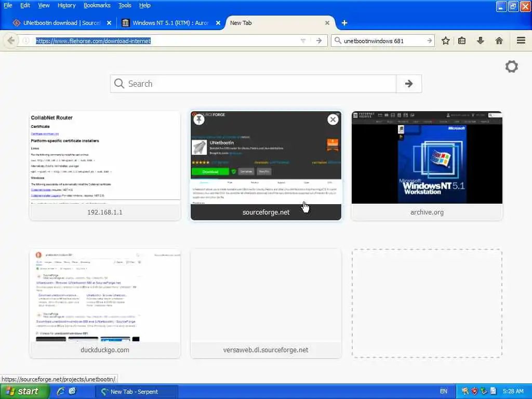Open new tab page settings gear
532x399 pixels.
[512, 66]
